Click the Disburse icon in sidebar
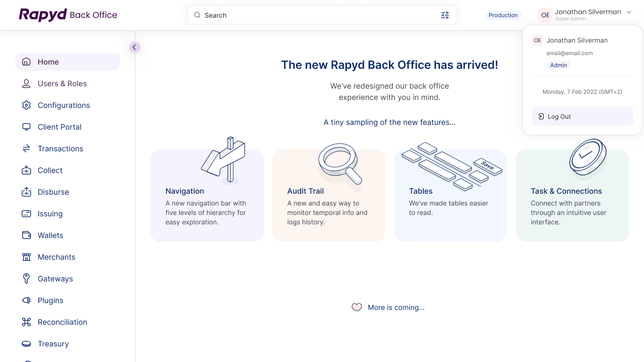644x362 pixels. click(x=26, y=192)
